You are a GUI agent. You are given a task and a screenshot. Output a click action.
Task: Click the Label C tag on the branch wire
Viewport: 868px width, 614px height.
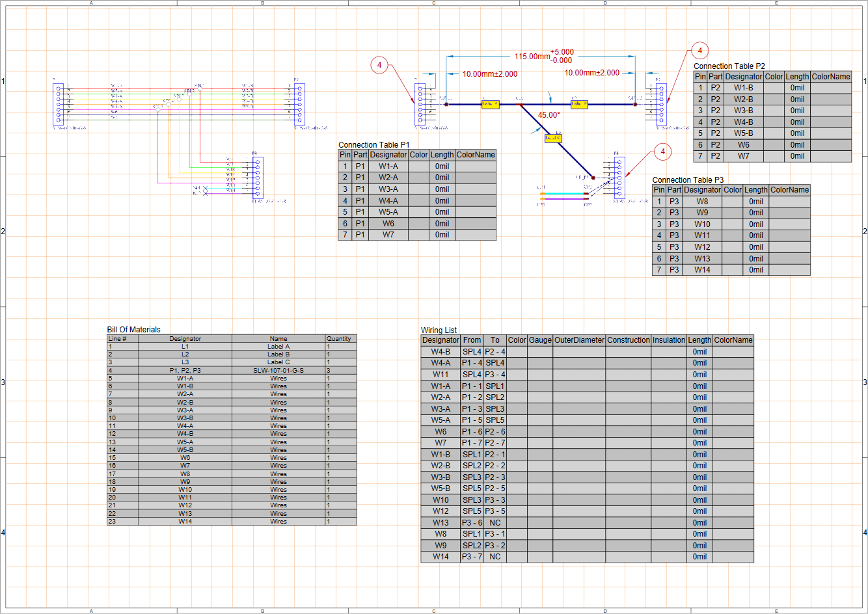[x=553, y=138]
